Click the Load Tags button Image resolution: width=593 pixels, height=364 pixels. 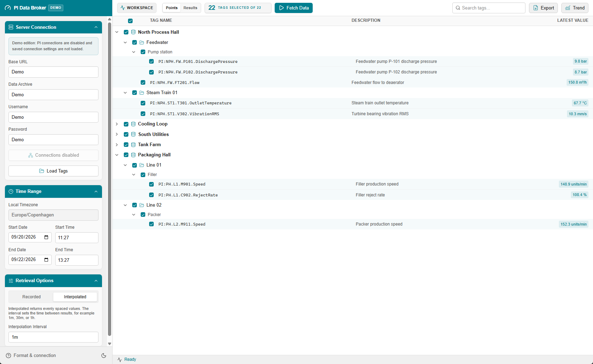[53, 171]
